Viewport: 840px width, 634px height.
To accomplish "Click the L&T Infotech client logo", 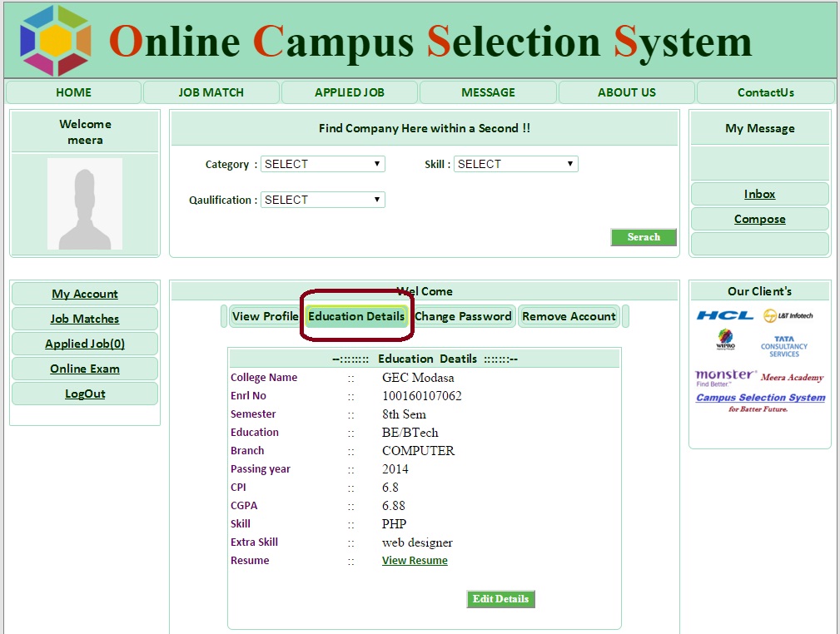I will (x=788, y=315).
